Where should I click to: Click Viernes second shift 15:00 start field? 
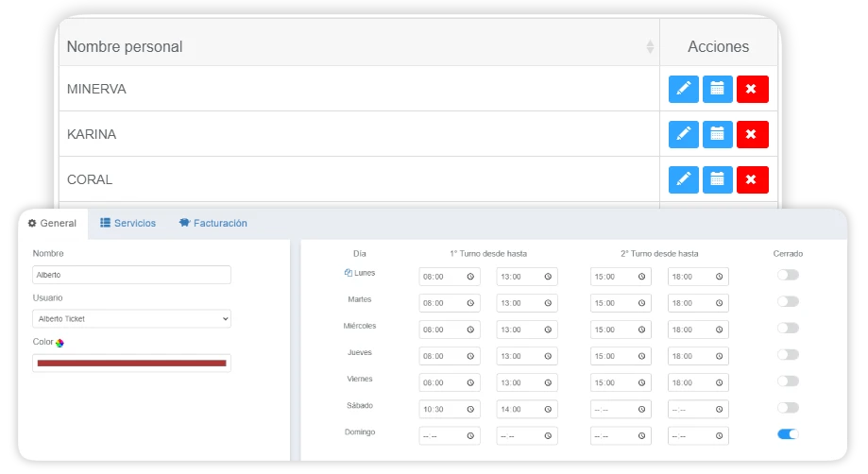[x=621, y=382]
